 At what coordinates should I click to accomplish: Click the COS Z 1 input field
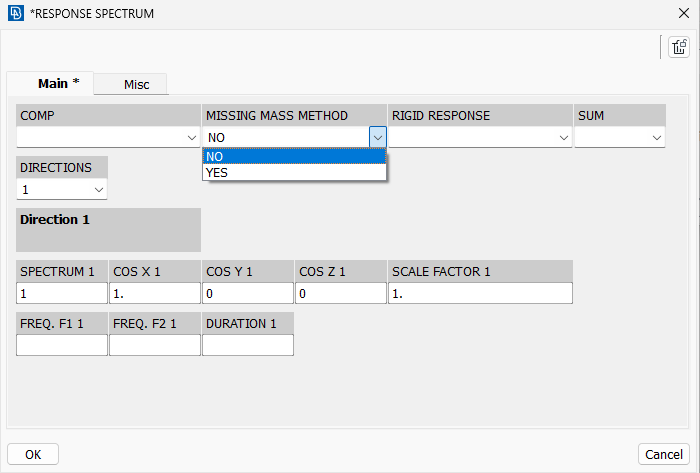(x=341, y=293)
